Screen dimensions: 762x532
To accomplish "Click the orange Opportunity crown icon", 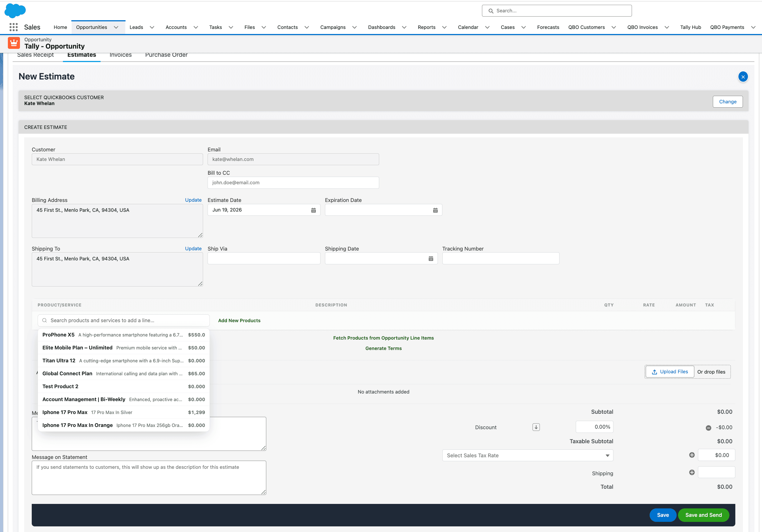I will (x=14, y=43).
